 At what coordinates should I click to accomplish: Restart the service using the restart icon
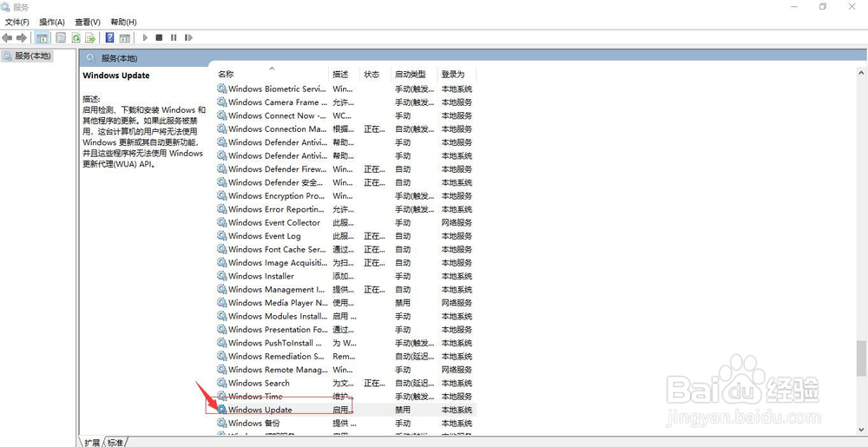pos(188,37)
